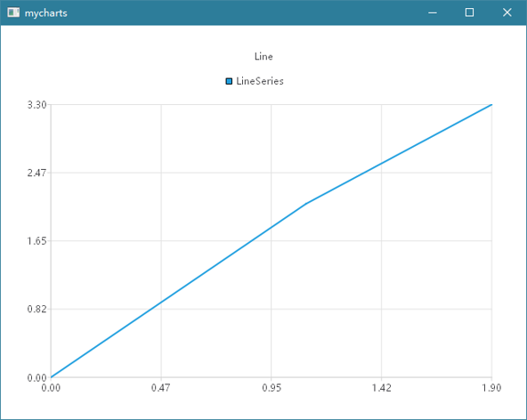Click y-axis label 0.82

pos(36,309)
